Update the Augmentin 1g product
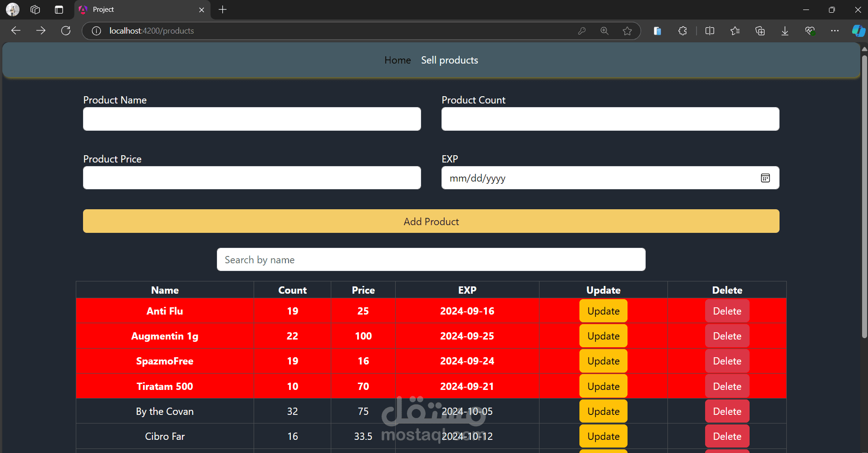The width and height of the screenshot is (868, 453). pos(603,336)
